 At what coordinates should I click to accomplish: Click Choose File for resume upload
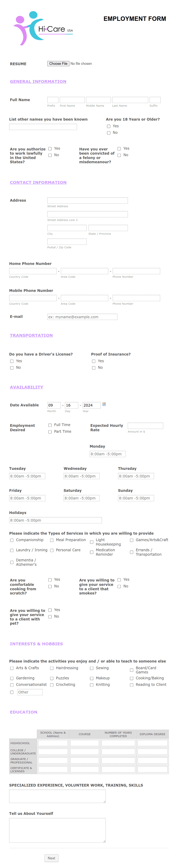(58, 63)
